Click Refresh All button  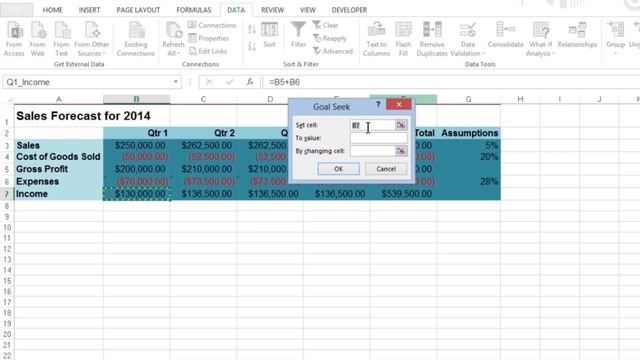click(x=173, y=39)
